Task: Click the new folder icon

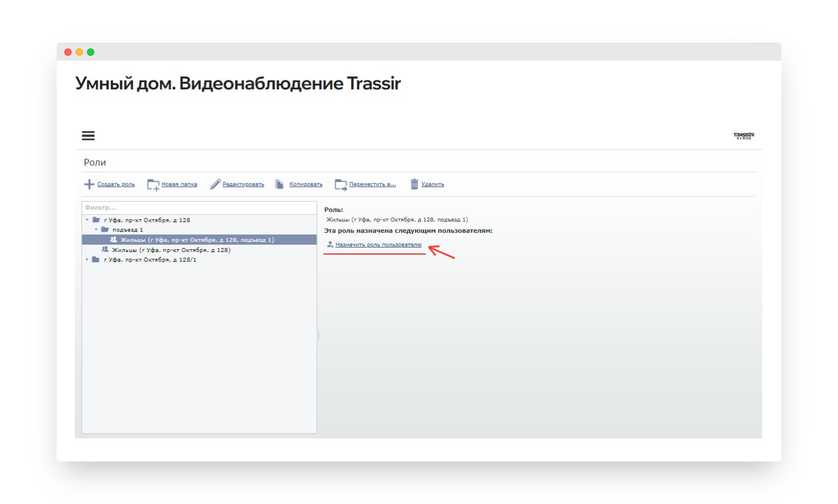Action: (x=153, y=185)
